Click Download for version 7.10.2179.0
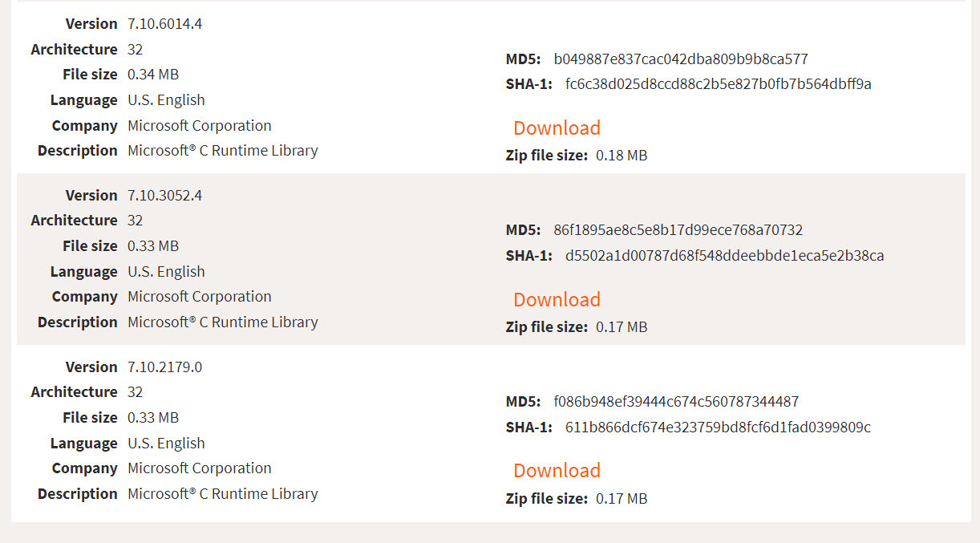Screen dimensions: 980x543 [557, 471]
